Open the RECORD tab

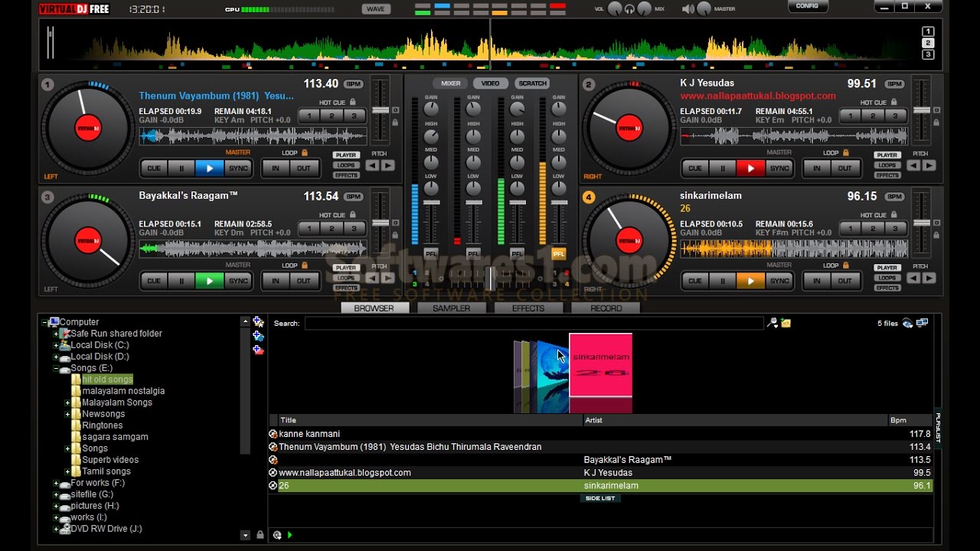tap(606, 308)
